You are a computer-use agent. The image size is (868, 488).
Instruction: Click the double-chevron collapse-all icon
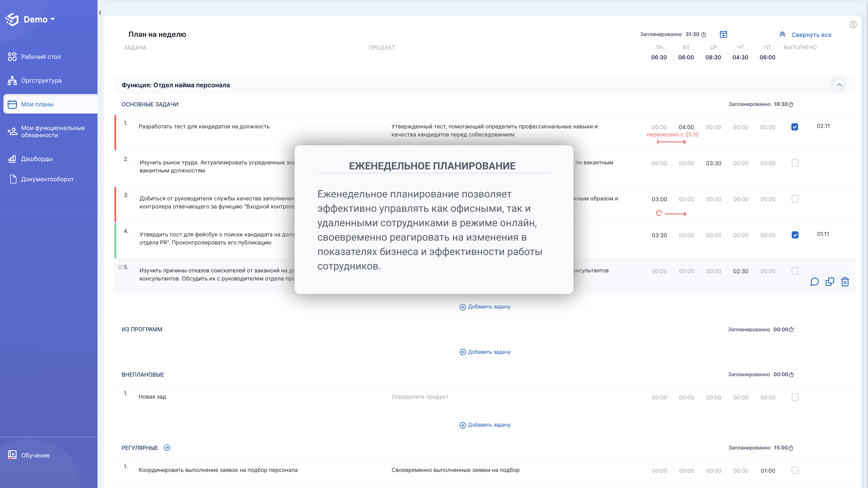tap(782, 34)
